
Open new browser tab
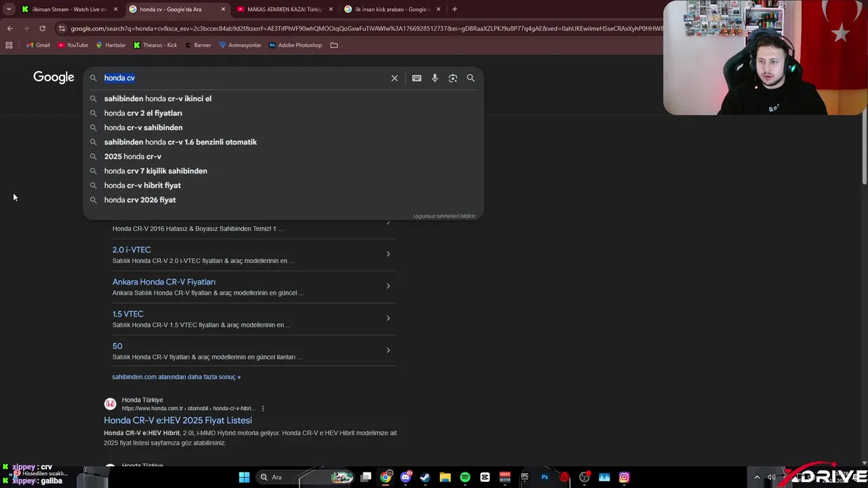click(x=454, y=9)
